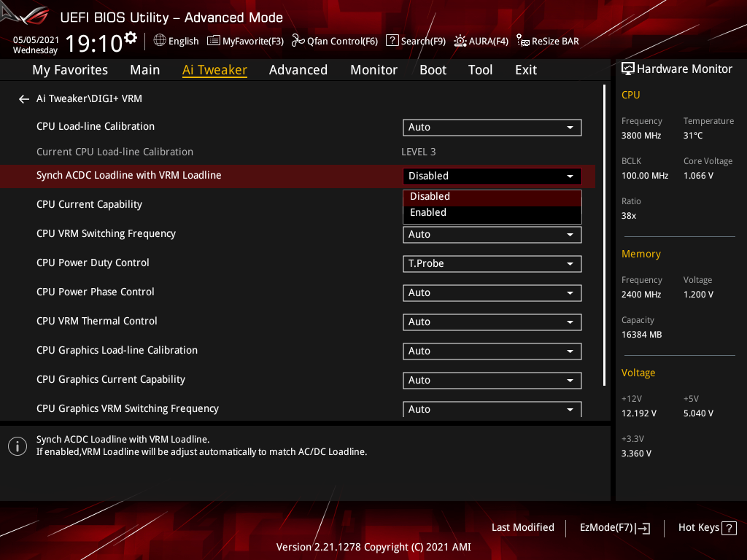Open MyFavorite(F3) list
The width and height of the screenshot is (747, 560).
coord(245,41)
